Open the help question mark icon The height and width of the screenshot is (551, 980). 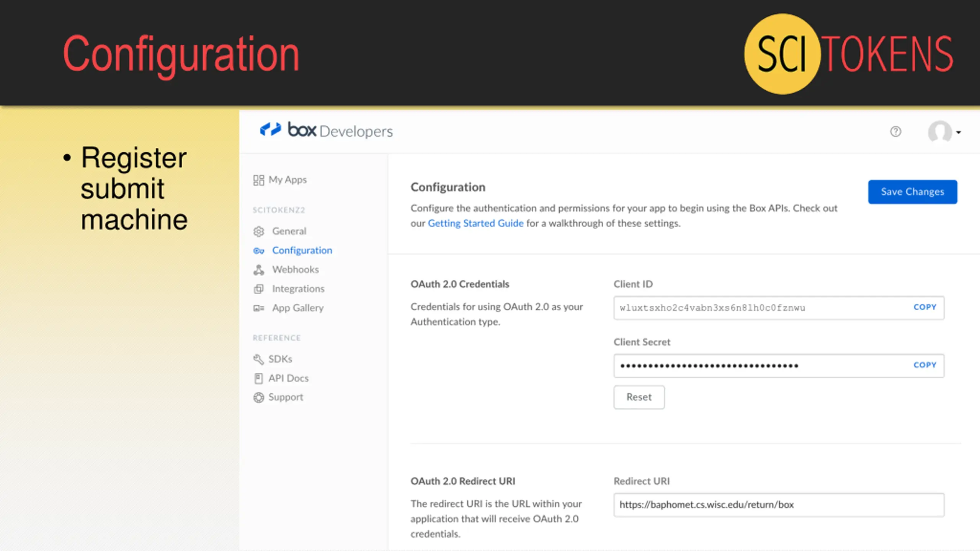(x=895, y=132)
